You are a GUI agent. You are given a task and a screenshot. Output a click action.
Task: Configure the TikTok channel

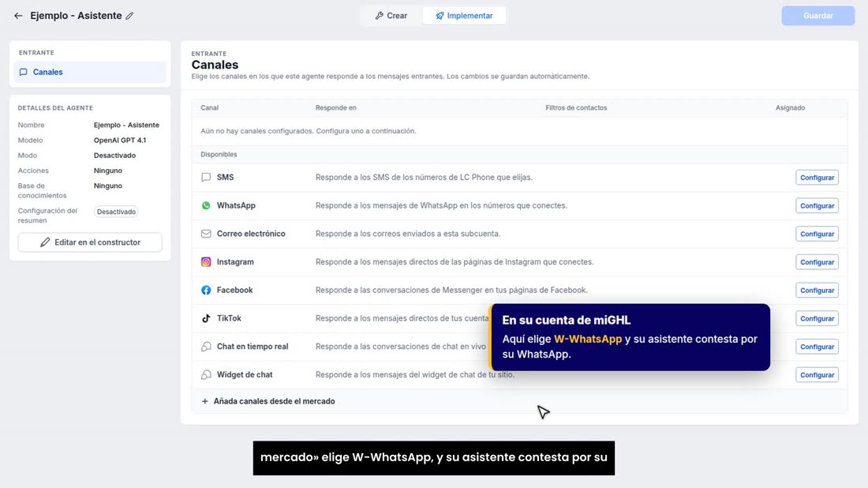(817, 318)
